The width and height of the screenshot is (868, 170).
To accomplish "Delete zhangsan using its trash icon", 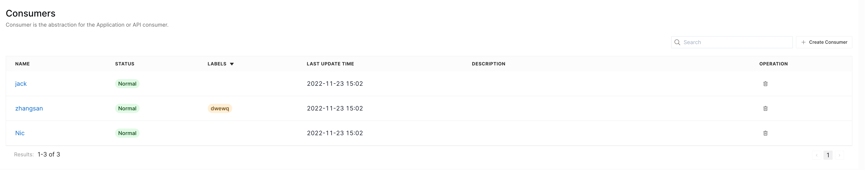I will coord(765,108).
